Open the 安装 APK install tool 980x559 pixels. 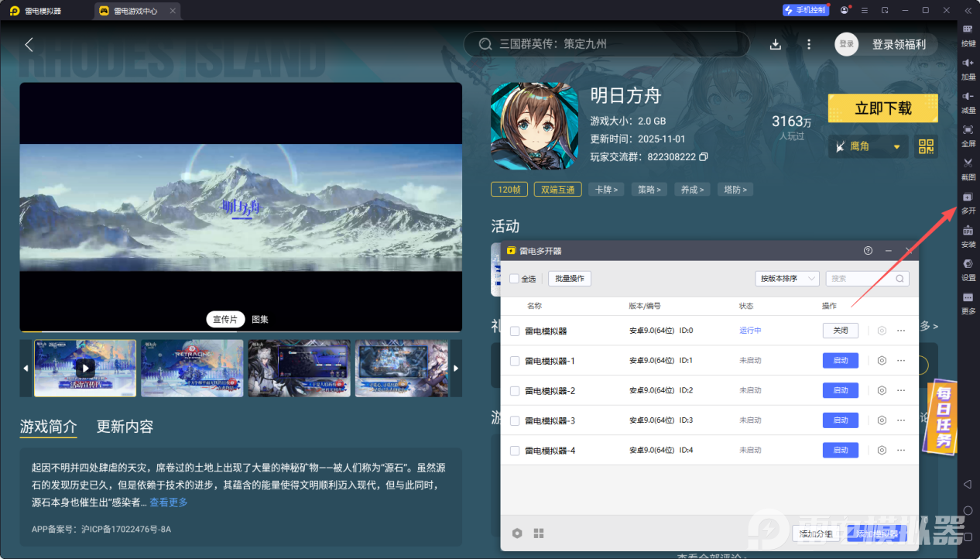[x=968, y=236]
